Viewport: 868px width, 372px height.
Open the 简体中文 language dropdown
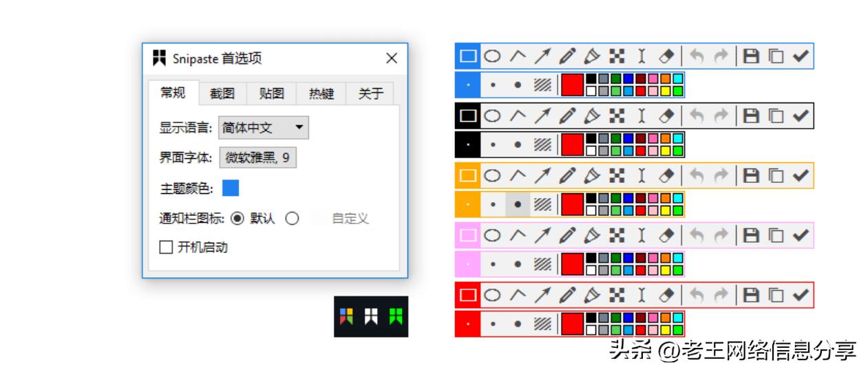264,128
